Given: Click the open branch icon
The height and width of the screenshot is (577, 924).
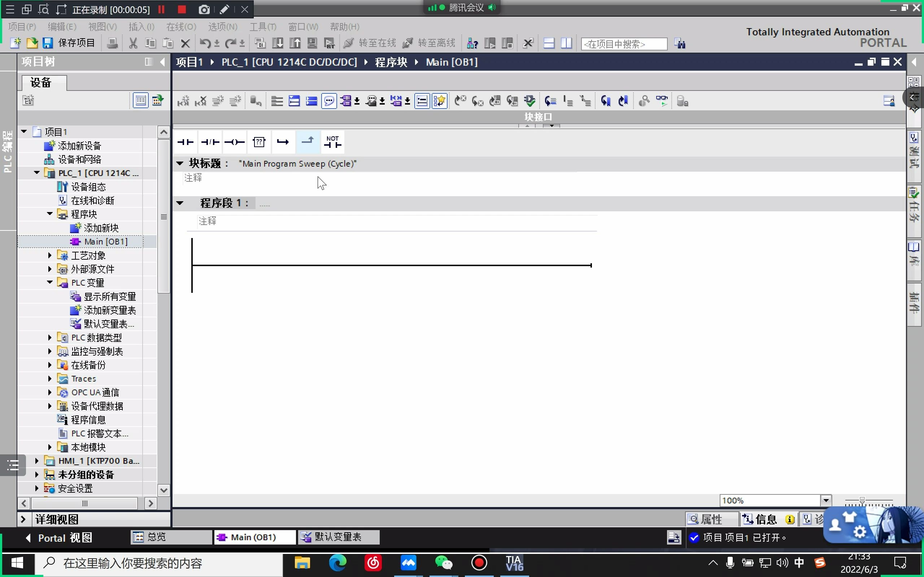Looking at the screenshot, I should (x=283, y=142).
